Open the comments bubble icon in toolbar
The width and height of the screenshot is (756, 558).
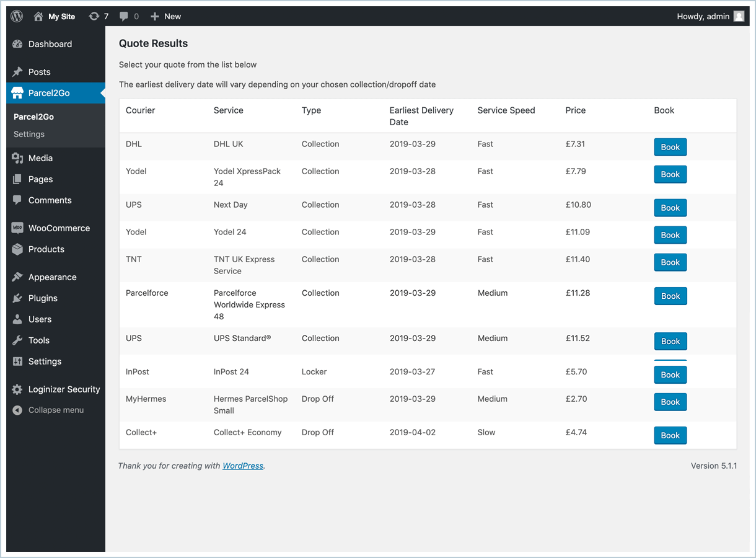click(x=124, y=17)
